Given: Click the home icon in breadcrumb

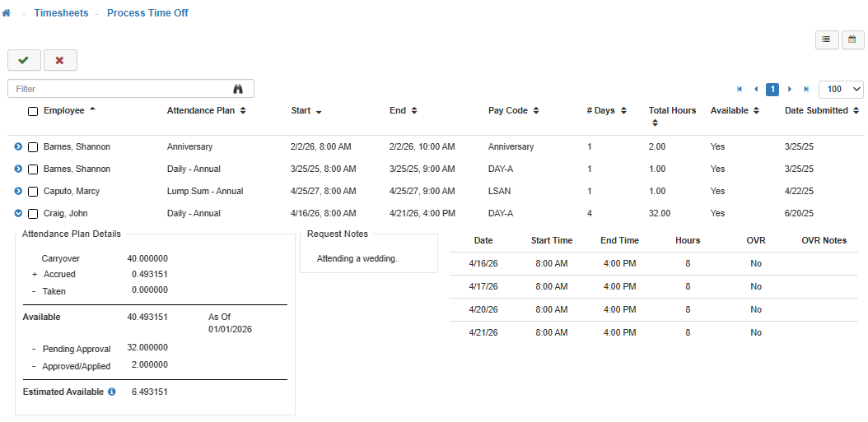Looking at the screenshot, I should click(x=7, y=13).
